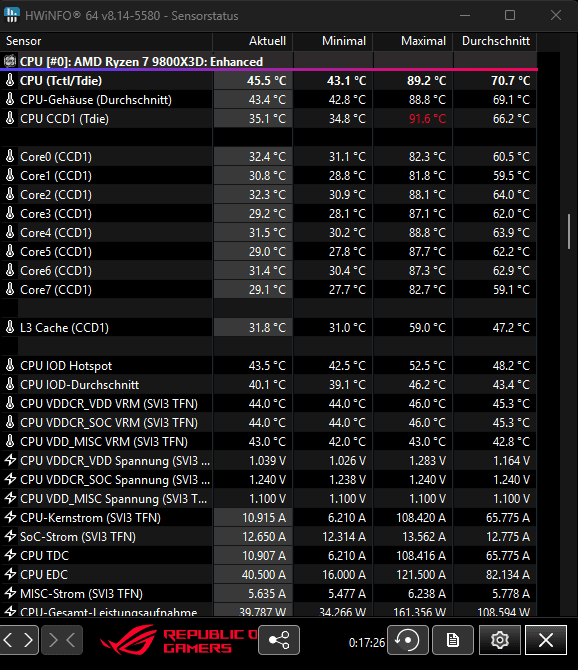This screenshot has width=578, height=670.
Task: Click the Aktuell column header
Action: click(x=252, y=41)
